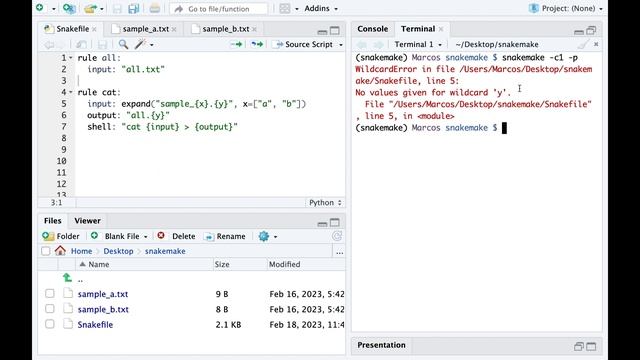640x360 pixels.
Task: Toggle the select-all files checkbox
Action: pos(46,251)
